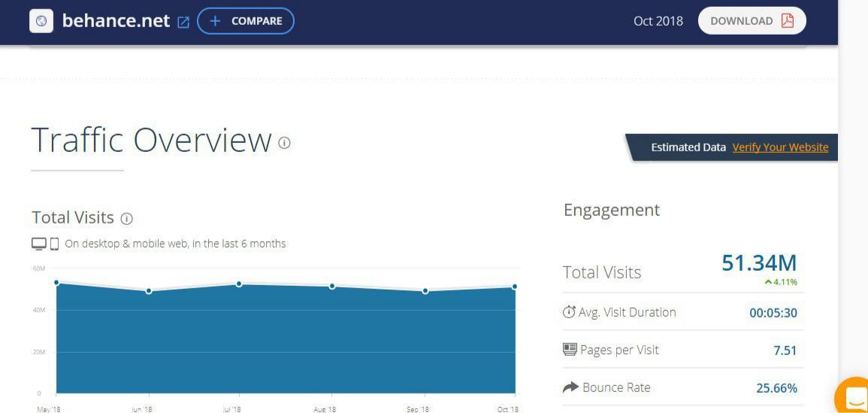Click the 40M y-axis label
The image size is (868, 413).
(39, 311)
